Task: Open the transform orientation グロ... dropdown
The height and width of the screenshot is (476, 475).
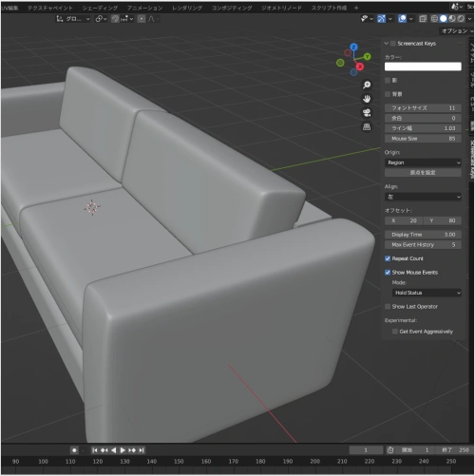Action: [x=73, y=19]
